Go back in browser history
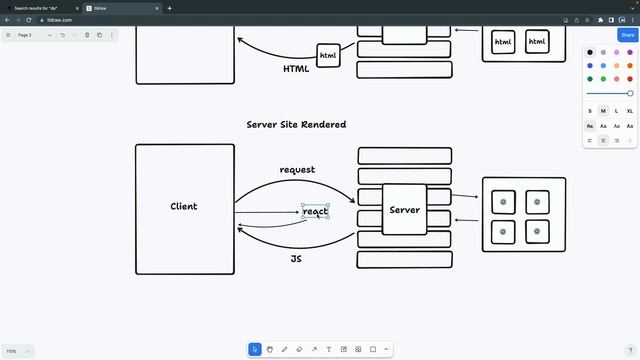The image size is (640, 360). (x=7, y=20)
